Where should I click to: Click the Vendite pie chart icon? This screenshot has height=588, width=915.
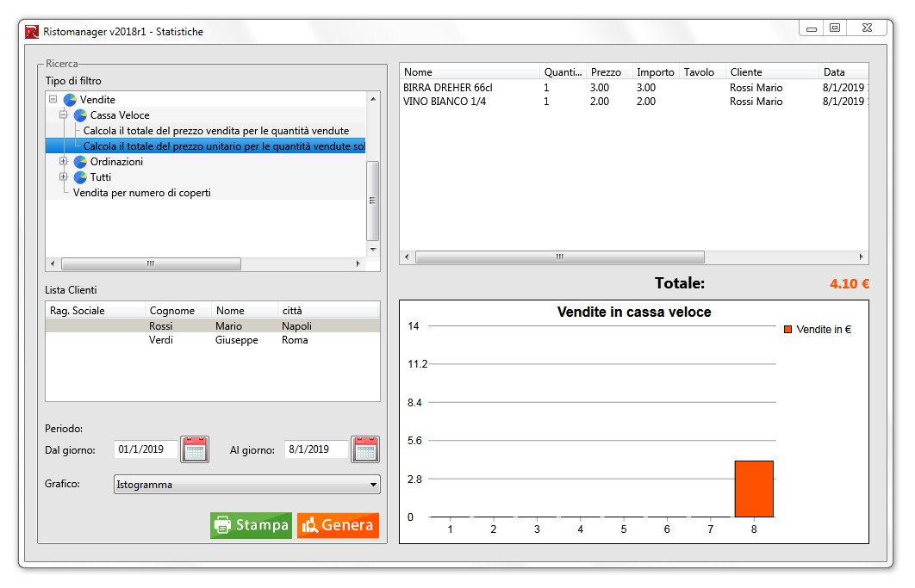tap(70, 100)
